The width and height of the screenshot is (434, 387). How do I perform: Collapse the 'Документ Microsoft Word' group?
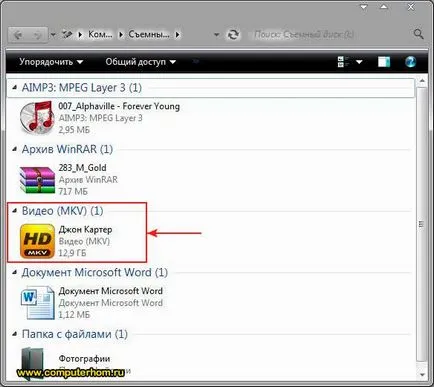click(x=14, y=272)
